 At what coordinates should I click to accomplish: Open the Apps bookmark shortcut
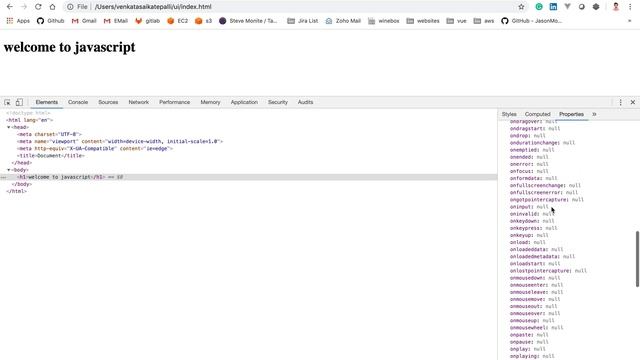(18, 21)
